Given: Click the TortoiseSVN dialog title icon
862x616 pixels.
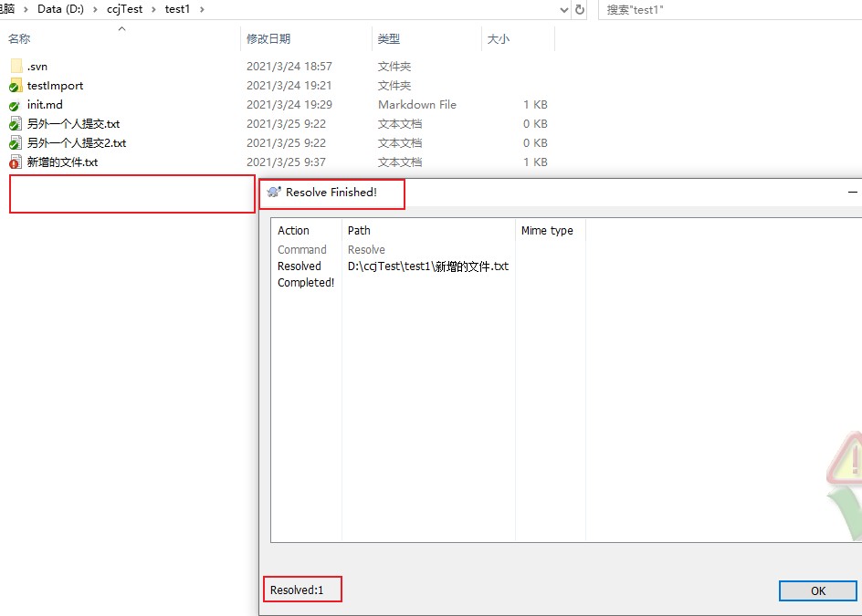Looking at the screenshot, I should (x=274, y=193).
